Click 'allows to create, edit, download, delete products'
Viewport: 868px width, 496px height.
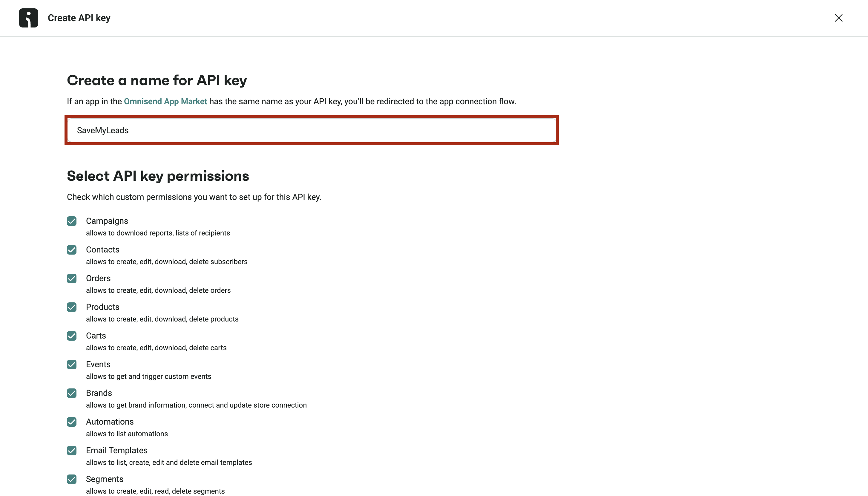(162, 319)
